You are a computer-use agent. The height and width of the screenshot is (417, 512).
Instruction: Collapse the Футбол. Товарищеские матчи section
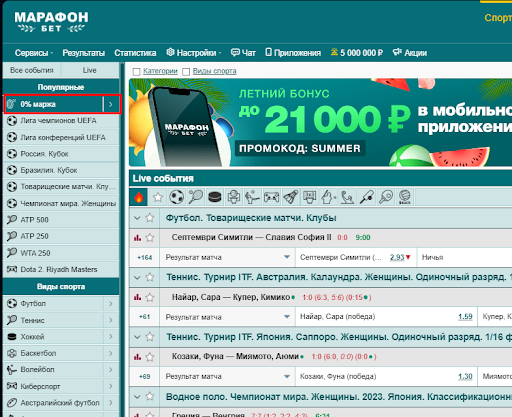pos(137,218)
